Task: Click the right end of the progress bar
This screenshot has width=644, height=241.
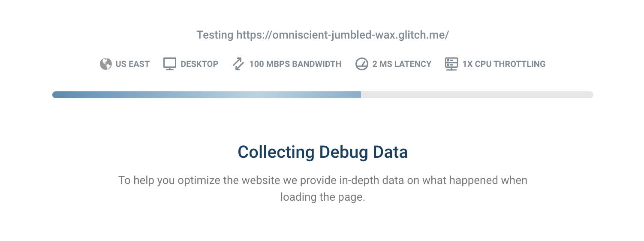Action: pos(590,95)
